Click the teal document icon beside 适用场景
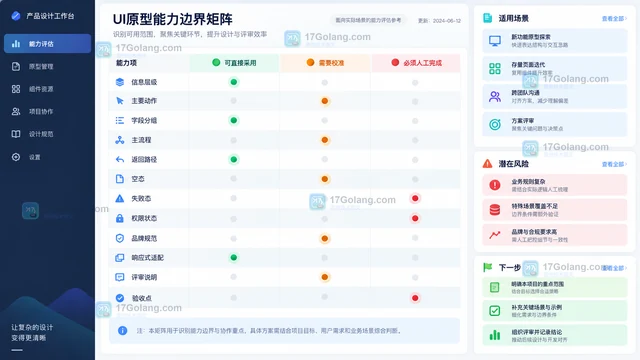 (487, 18)
